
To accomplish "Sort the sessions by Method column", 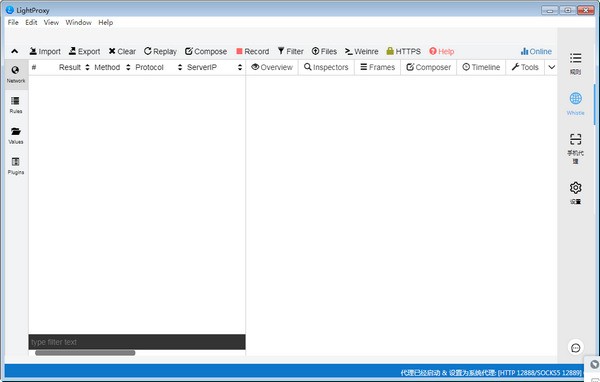I will 112,67.
